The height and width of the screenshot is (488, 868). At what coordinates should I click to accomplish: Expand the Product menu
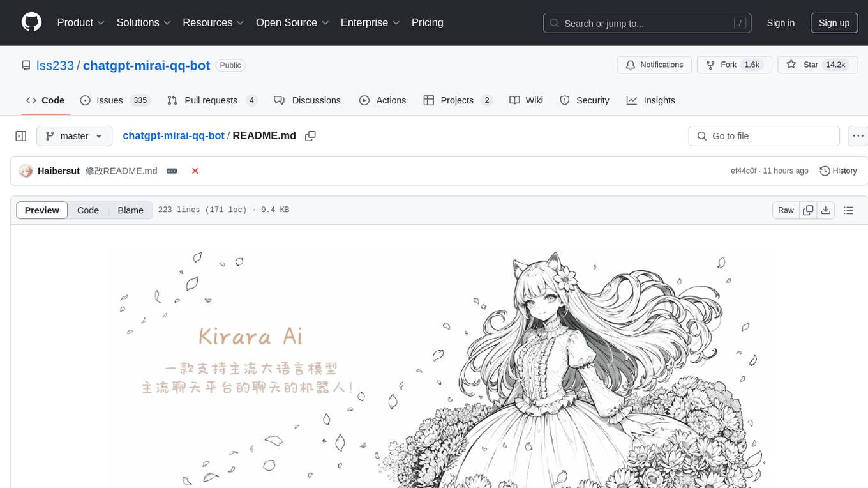[81, 22]
